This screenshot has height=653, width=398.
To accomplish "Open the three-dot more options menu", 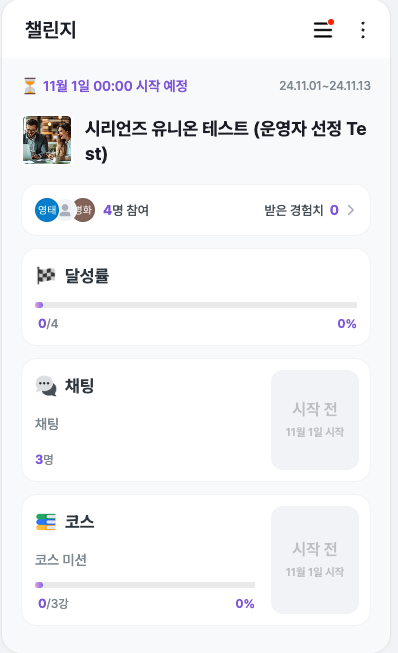I will (x=363, y=30).
